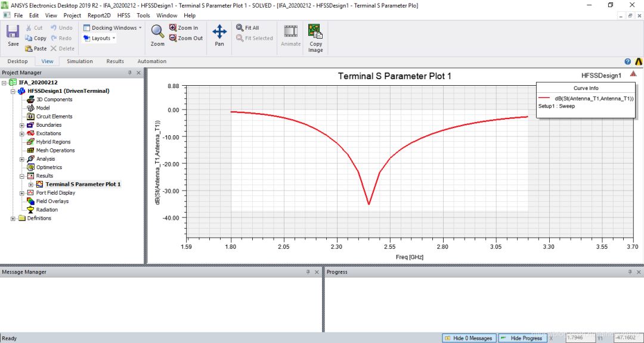This screenshot has height=343, width=644.
Task: Pin the Message Manager panel
Action: click(308, 272)
